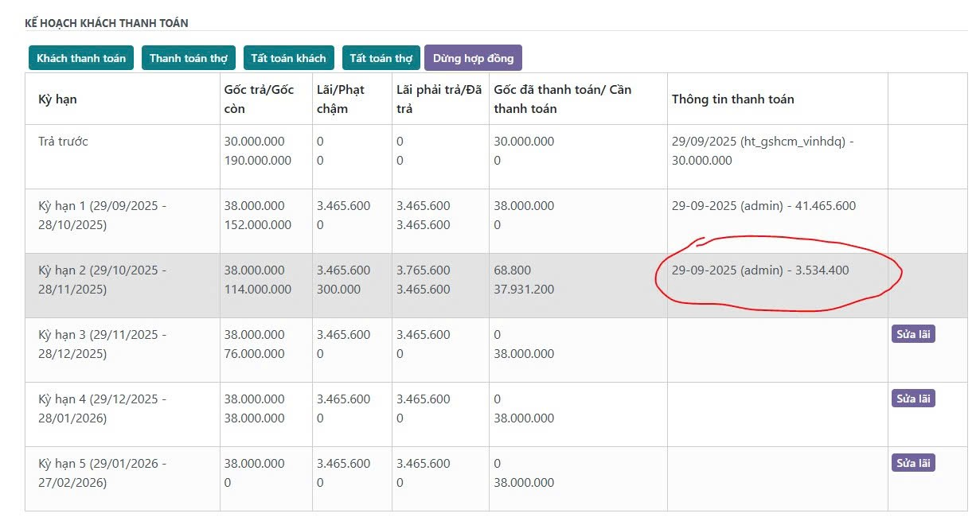Select the Trả trước row label
The height and width of the screenshot is (529, 980).
point(63,142)
